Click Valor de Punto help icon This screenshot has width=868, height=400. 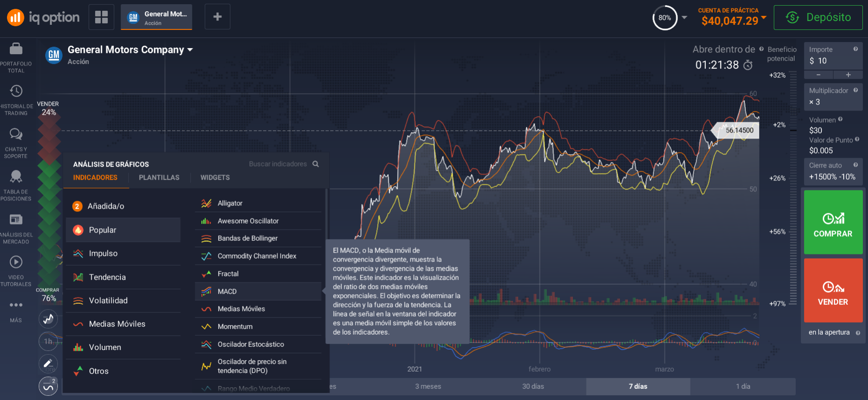click(857, 139)
